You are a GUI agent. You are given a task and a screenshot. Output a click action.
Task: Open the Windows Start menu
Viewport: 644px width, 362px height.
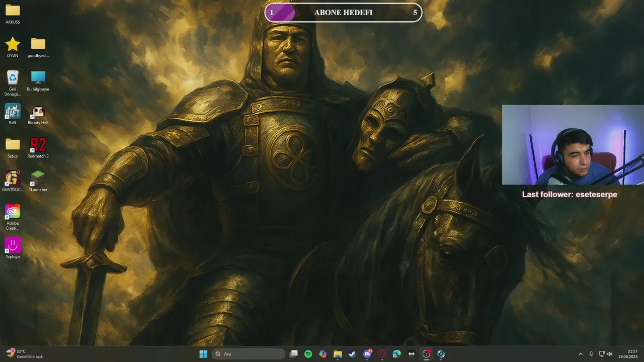click(x=203, y=354)
